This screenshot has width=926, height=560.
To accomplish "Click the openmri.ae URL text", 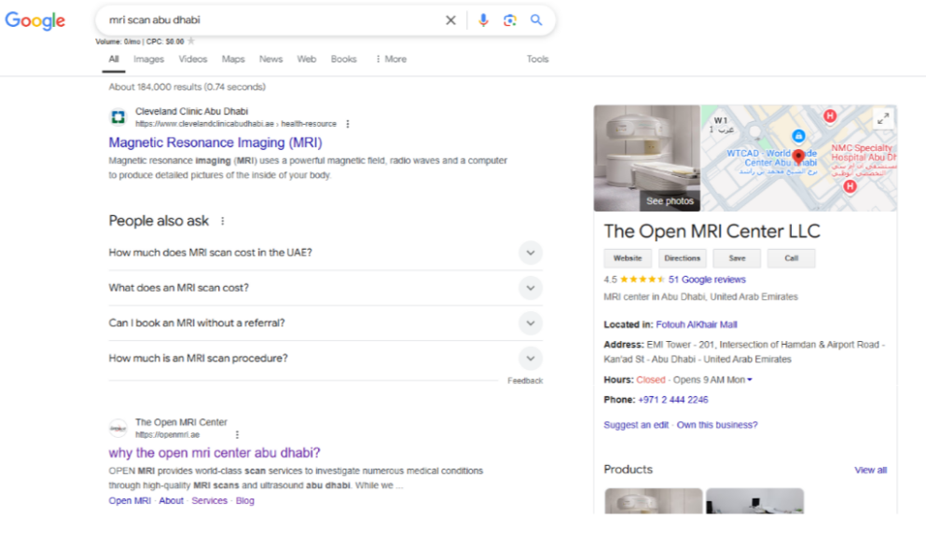I will click(168, 435).
